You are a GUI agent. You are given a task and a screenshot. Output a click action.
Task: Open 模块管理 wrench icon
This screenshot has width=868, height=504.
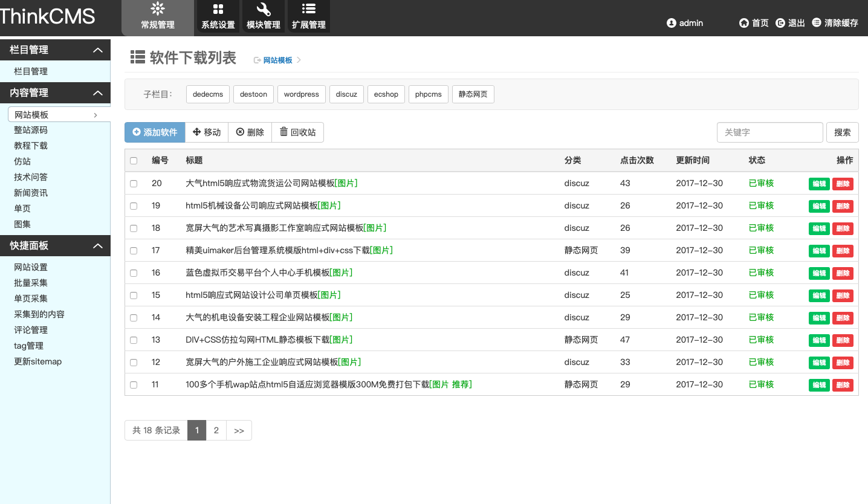(264, 9)
